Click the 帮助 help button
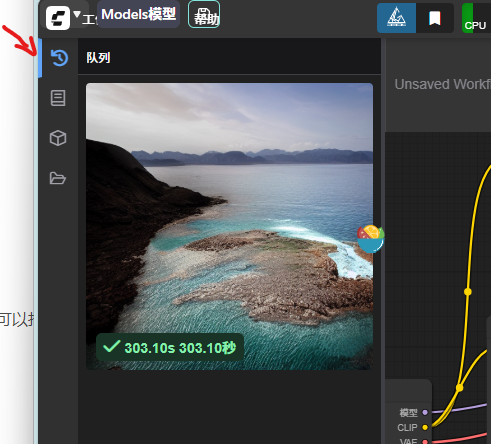 tap(204, 15)
